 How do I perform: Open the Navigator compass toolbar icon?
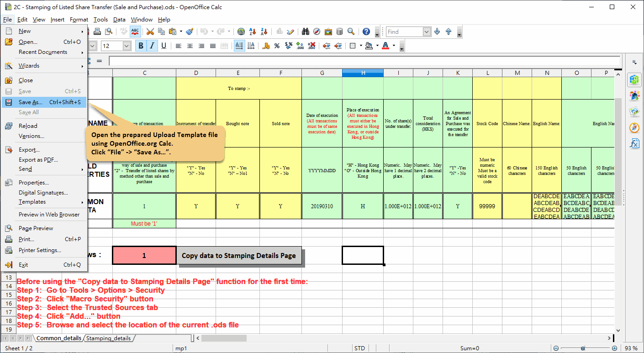tap(317, 32)
